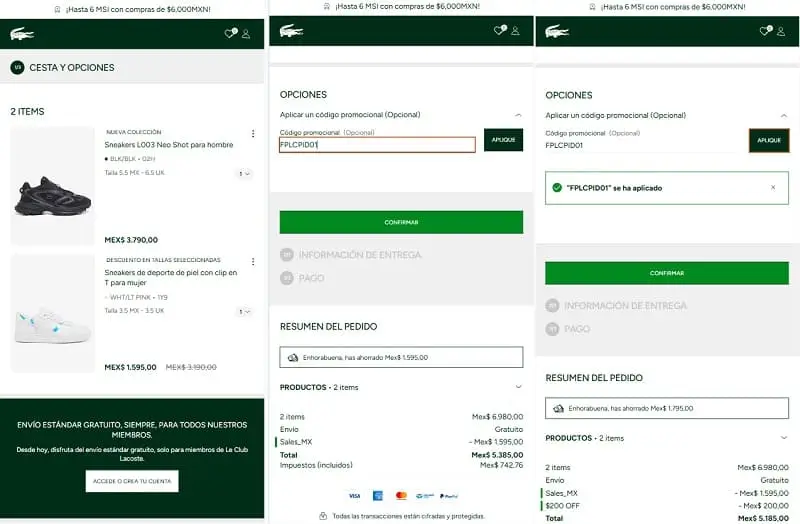Click "Talla 5.5 MX - 6.5 UK" size text

tap(135, 173)
